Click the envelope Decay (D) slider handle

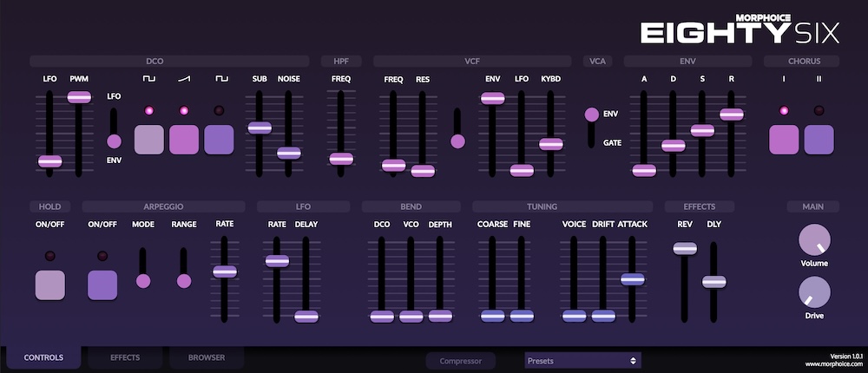674,146
